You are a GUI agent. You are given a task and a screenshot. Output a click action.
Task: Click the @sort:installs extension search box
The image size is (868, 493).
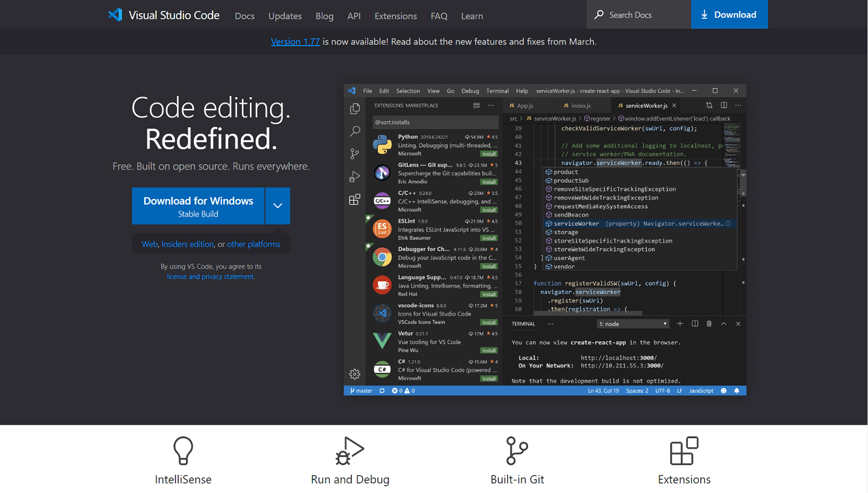435,122
